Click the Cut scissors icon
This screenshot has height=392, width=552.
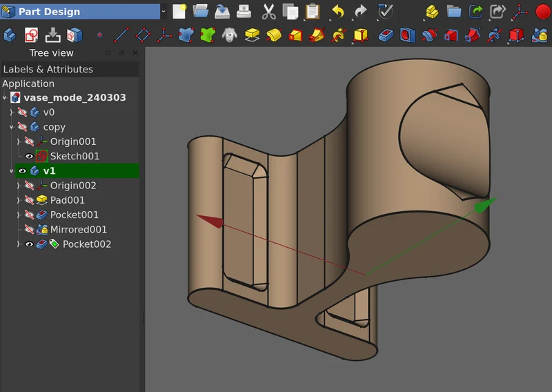coord(269,12)
